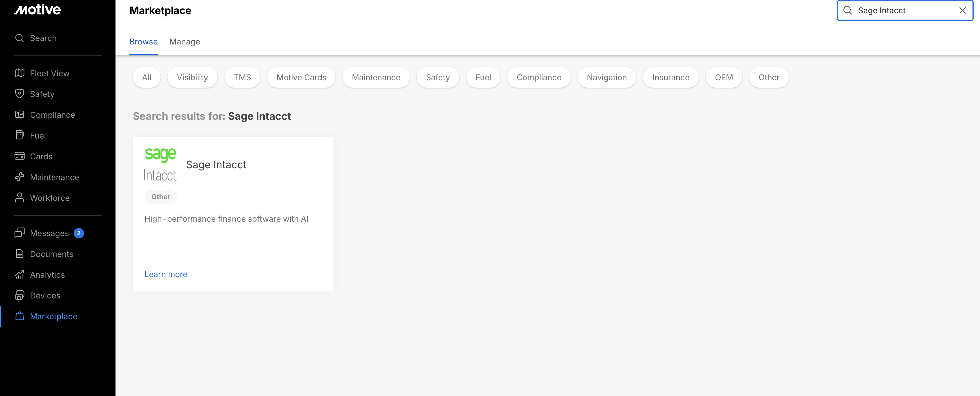Open Workforce section in sidebar
The width and height of the screenshot is (980, 396).
50,198
